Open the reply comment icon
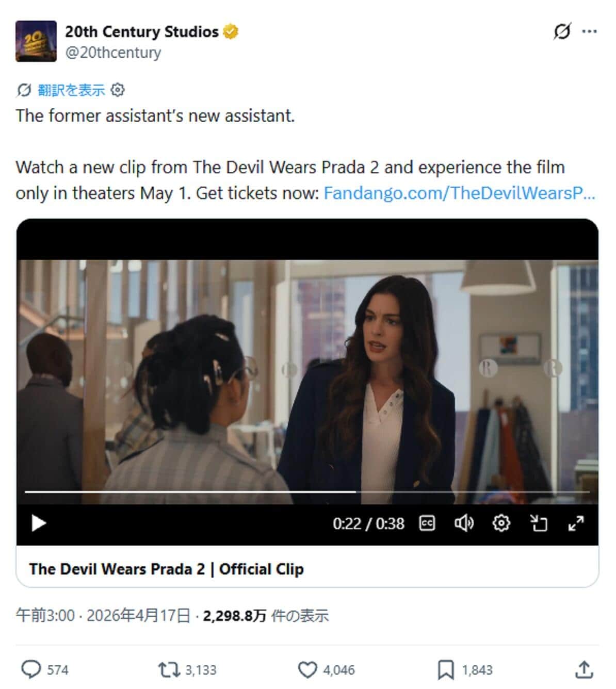This screenshot has height=689, width=616. [31, 669]
